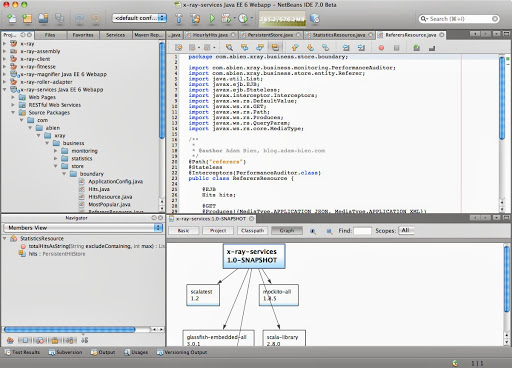Click the Stop Macro Recording icon
Screen dimensions: 512x368
pyautogui.click(x=396, y=48)
